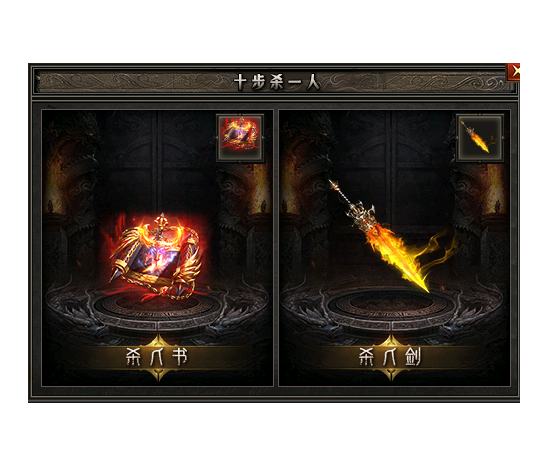Screen dimensions: 548x467
Task: Click the 杀人书 name banner
Action: (157, 357)
